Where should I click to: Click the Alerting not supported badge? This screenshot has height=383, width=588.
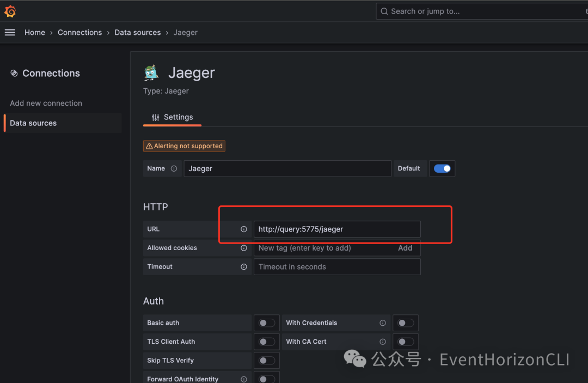[184, 146]
